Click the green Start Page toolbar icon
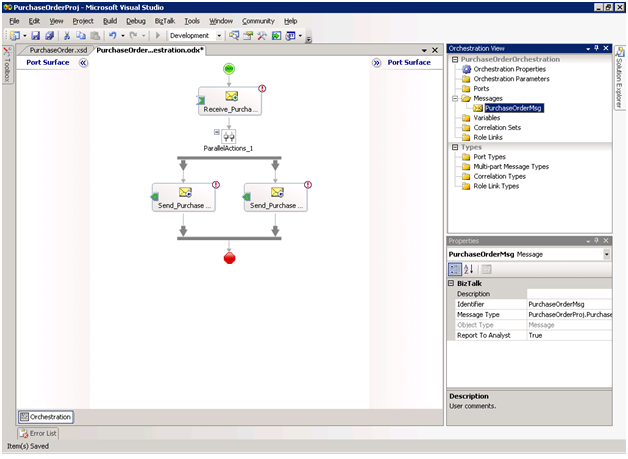The image size is (628, 459). [x=276, y=36]
